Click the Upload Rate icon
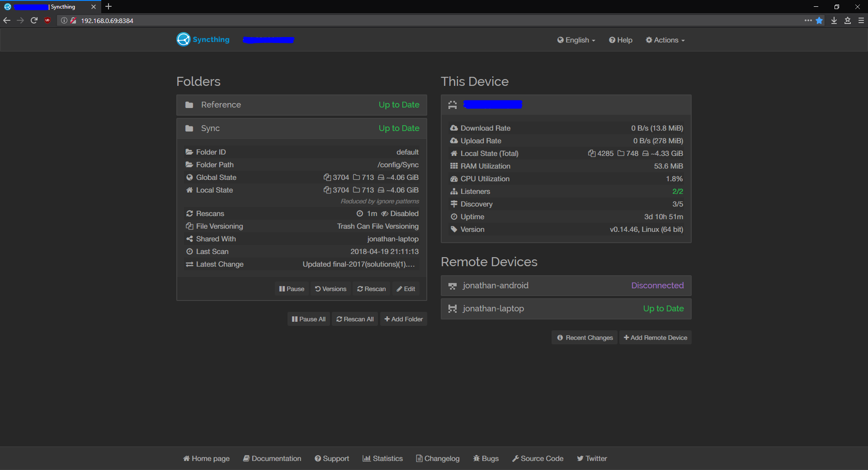Screen dimensions: 868x470 [454, 141]
